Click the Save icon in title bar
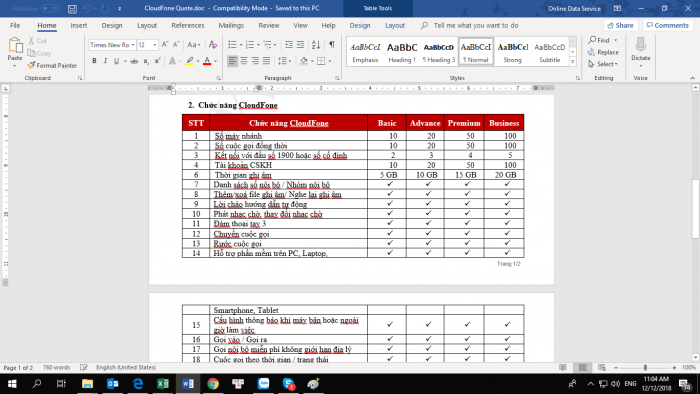 72,8
